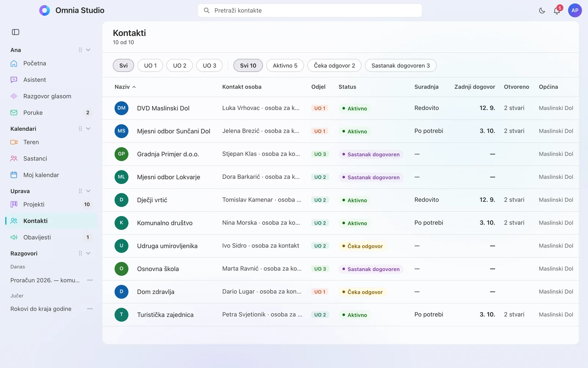588x368 pixels.
Task: Sort by Naziv column header
Action: pos(125,87)
